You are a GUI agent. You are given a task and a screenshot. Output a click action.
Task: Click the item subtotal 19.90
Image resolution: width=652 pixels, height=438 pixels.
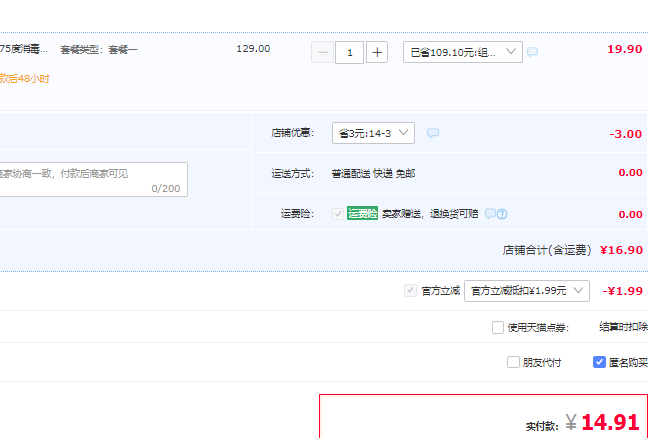[x=625, y=49]
